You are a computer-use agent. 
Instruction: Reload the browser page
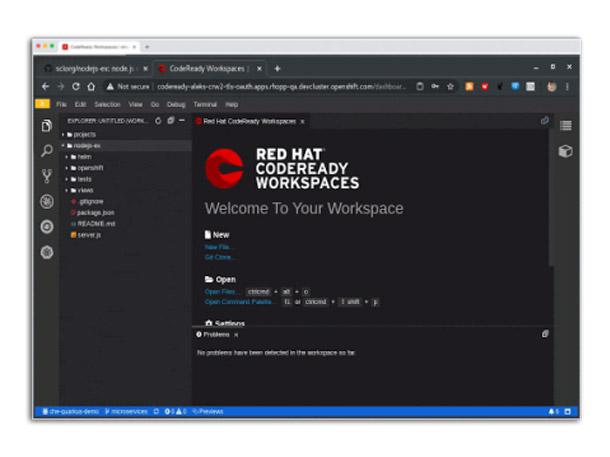[76, 86]
